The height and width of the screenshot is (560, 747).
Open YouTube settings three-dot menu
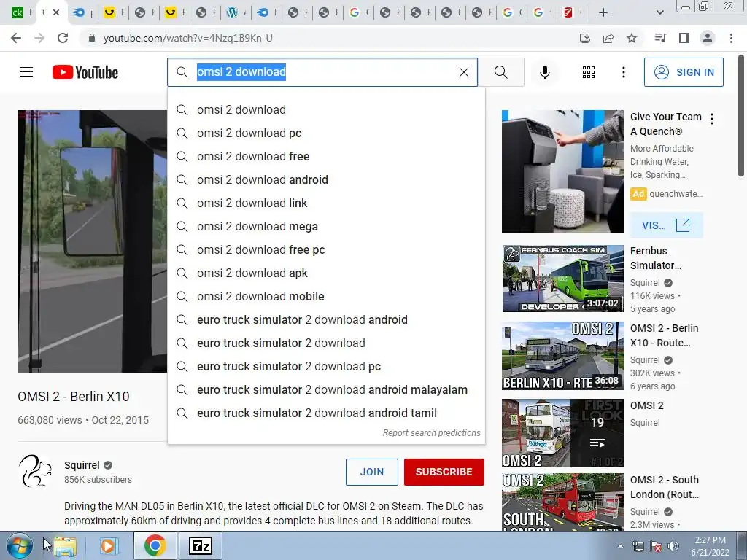(623, 72)
